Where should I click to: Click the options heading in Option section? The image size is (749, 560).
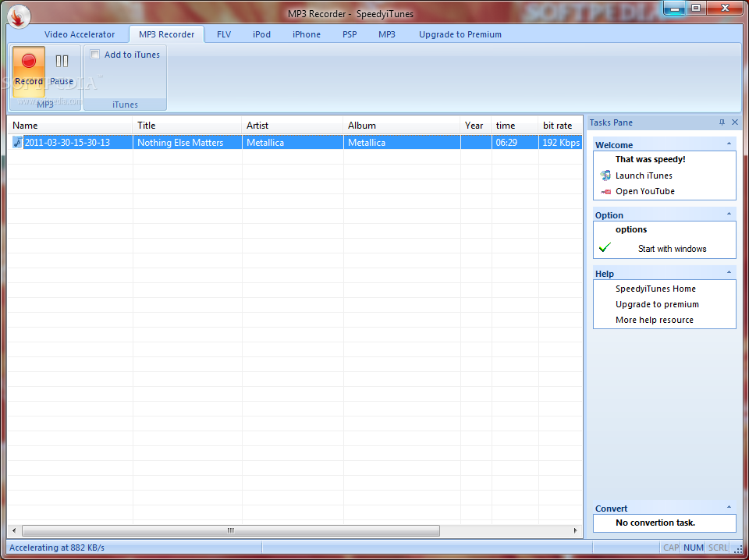point(631,229)
